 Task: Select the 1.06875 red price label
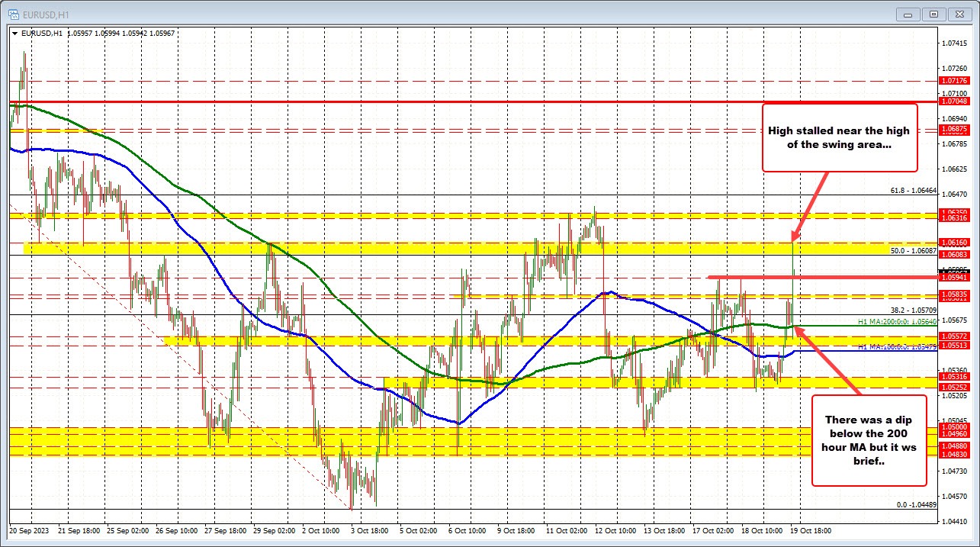[x=955, y=130]
